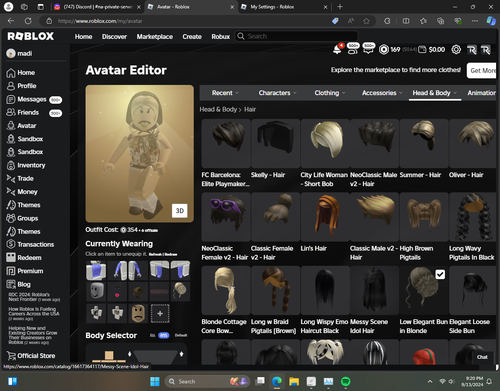500x391 pixels.
Task: Open the settings gear icon in Roblox header
Action: click(456, 50)
